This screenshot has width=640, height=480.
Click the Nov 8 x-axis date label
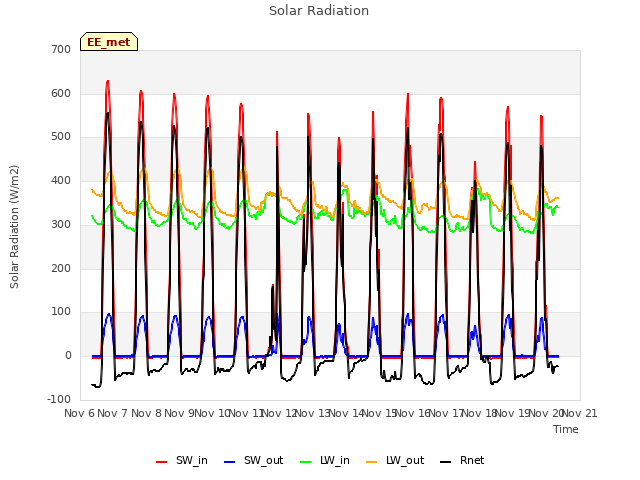click(x=146, y=413)
